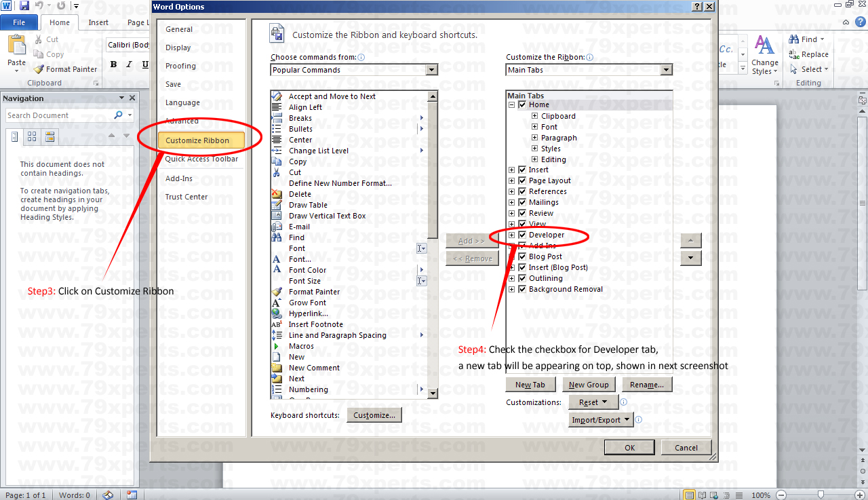Check the Developer tab checkbox
Screen dimensions: 868x500
pos(522,235)
